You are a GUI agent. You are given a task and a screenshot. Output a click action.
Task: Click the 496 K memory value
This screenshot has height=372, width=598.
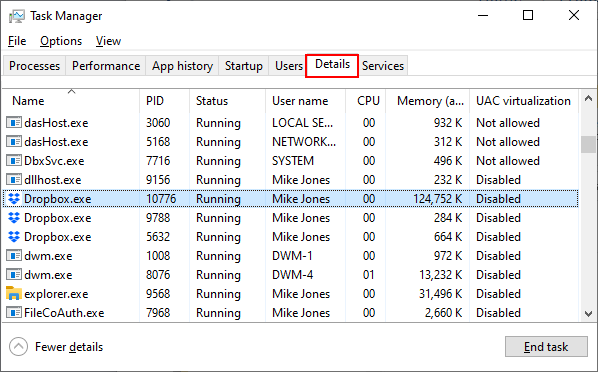click(448, 161)
